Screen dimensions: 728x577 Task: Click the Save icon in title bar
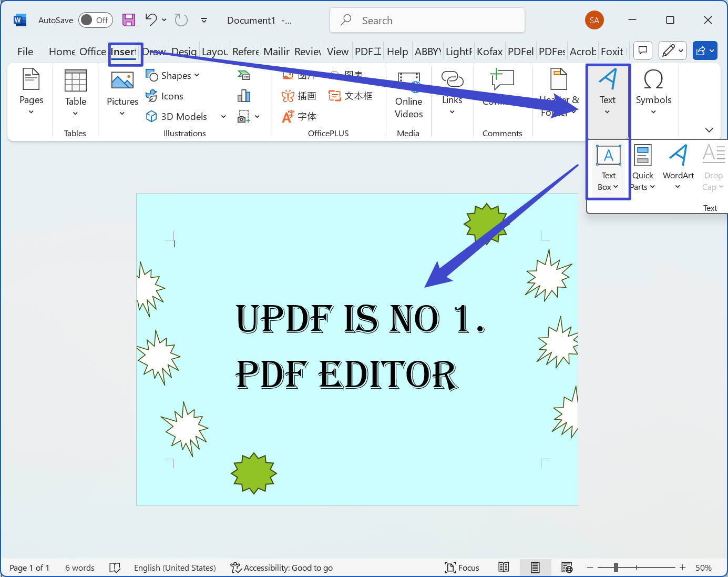coord(129,20)
